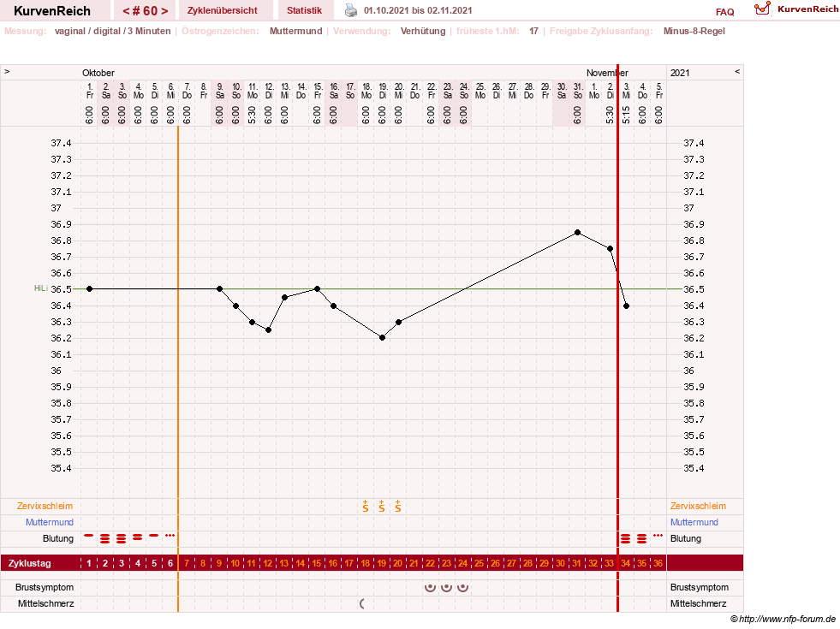Viewport: 840px width, 629px height.
Task: Click the light bleeding symbol on cycle day 5
Action: tap(154, 536)
